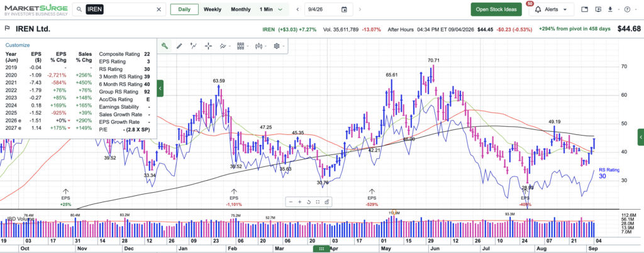The height and width of the screenshot is (253, 644).
Task: Click the screen share monitor icon
Action: pyautogui.click(x=598, y=9)
